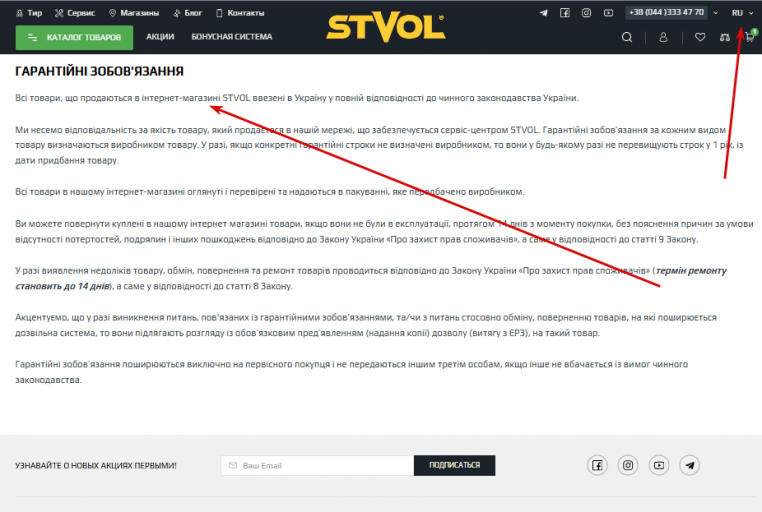Open the Контакты page
The image size is (762, 512).
[240, 13]
